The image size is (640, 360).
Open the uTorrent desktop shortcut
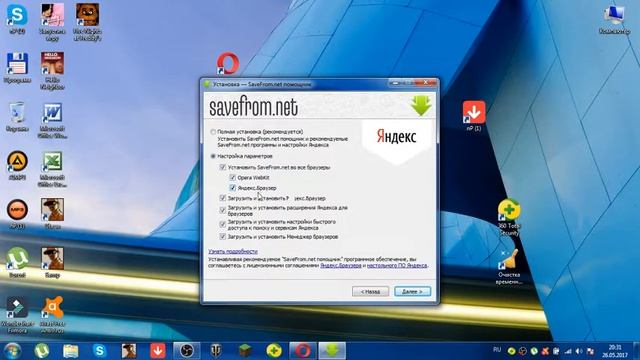17,262
